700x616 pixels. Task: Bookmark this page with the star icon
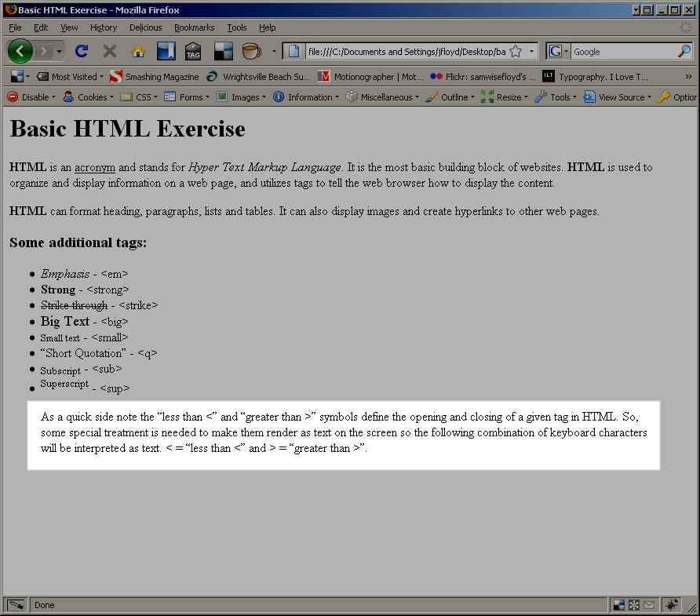516,51
